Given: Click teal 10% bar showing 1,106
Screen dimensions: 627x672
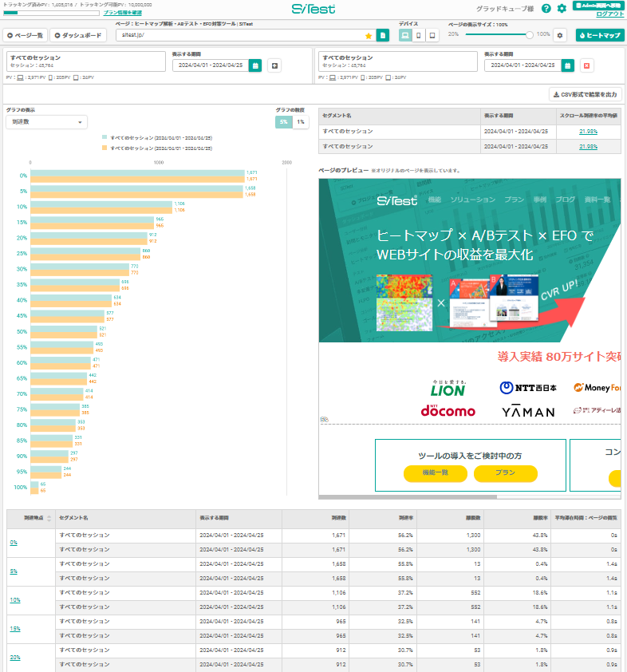Looking at the screenshot, I should tap(101, 204).
